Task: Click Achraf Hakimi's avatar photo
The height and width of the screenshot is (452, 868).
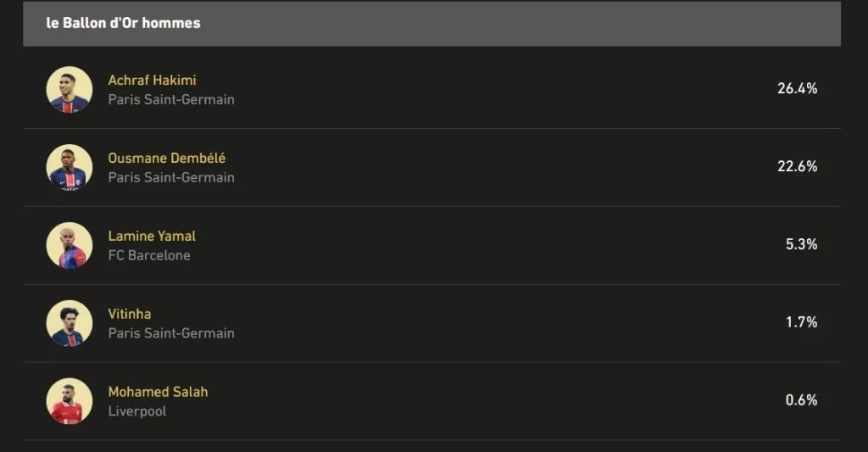Action: pos(70,90)
